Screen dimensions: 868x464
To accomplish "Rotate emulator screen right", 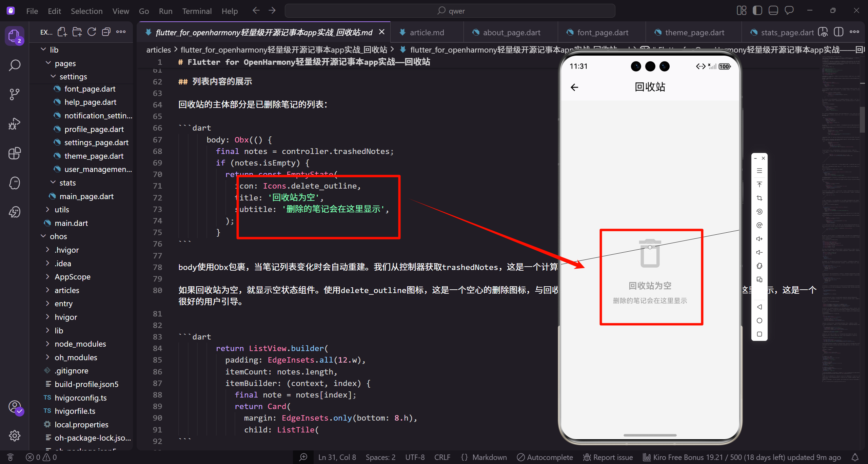I will coord(759,225).
